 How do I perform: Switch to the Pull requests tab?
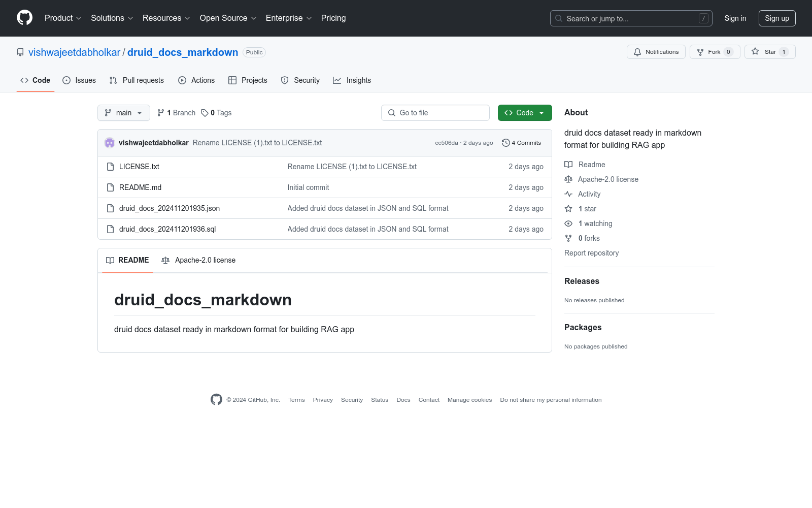coord(137,80)
